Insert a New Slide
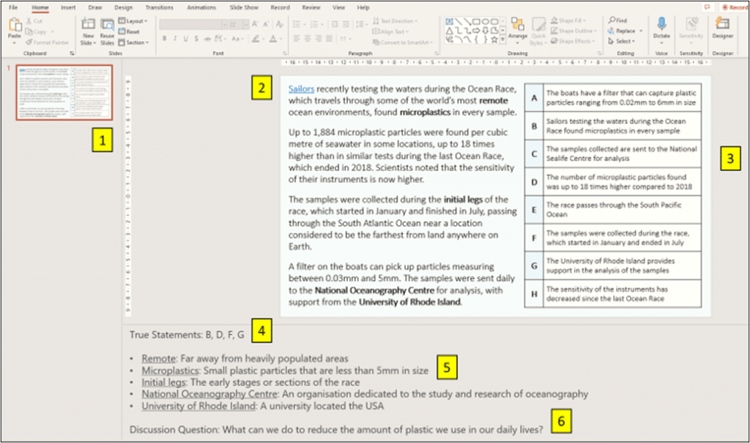Viewport: 750px width, 443px height. point(88,32)
